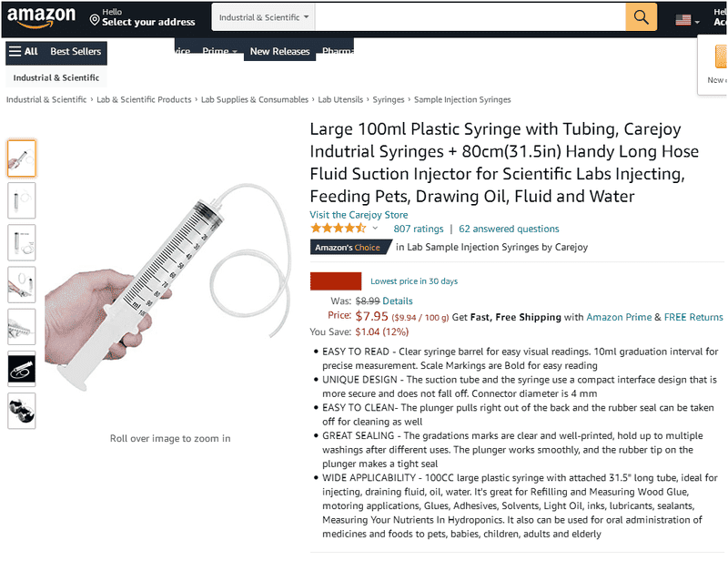Open the Syringes breadcrumb link
Image resolution: width=728 pixels, height=561 pixels.
coord(389,99)
